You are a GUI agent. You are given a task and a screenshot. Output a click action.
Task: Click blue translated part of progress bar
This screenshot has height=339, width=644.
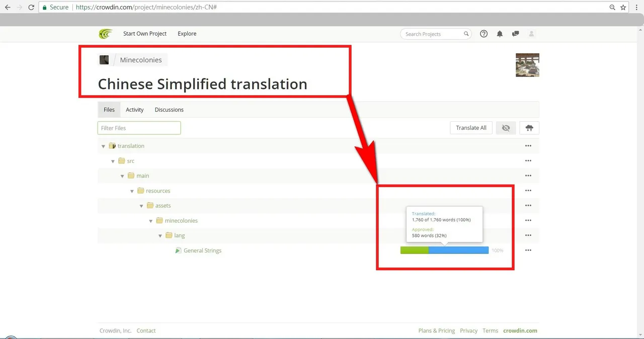pos(458,250)
